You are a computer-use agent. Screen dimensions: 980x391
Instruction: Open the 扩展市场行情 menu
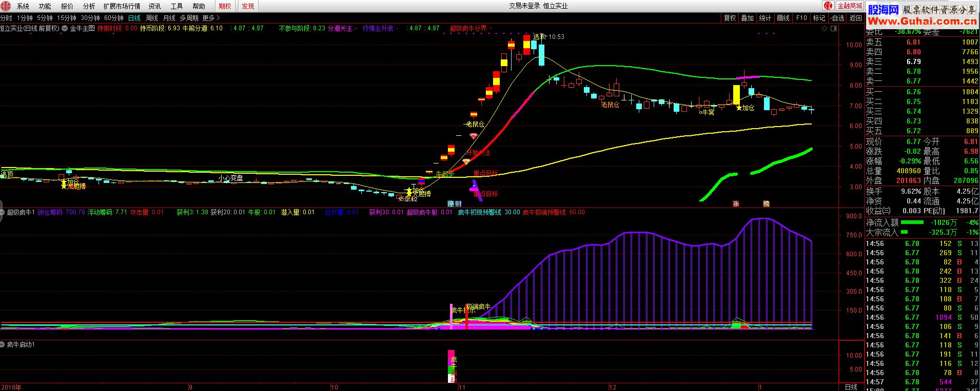[x=122, y=6]
